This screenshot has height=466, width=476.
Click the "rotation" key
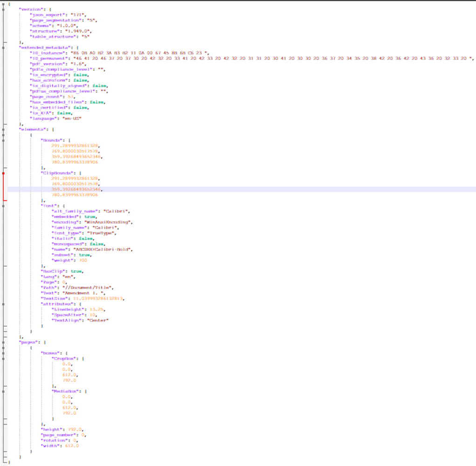[x=55, y=440]
